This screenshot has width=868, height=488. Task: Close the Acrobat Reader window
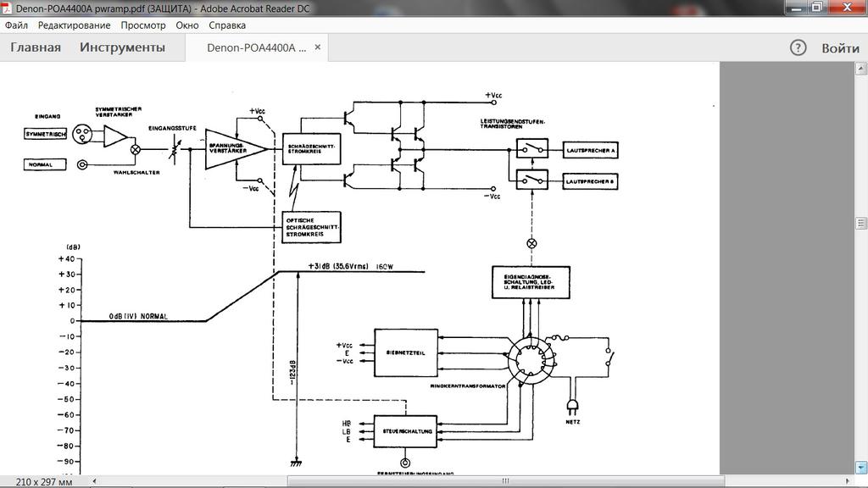pyautogui.click(x=847, y=7)
